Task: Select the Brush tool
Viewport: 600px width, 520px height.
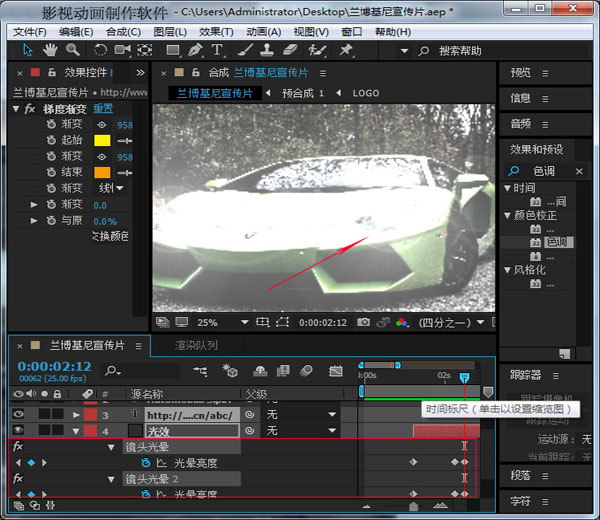Action: (x=245, y=50)
